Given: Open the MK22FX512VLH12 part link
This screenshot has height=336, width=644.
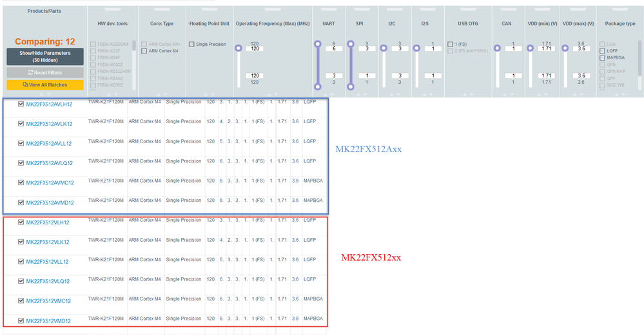Looking at the screenshot, I should tap(48, 222).
